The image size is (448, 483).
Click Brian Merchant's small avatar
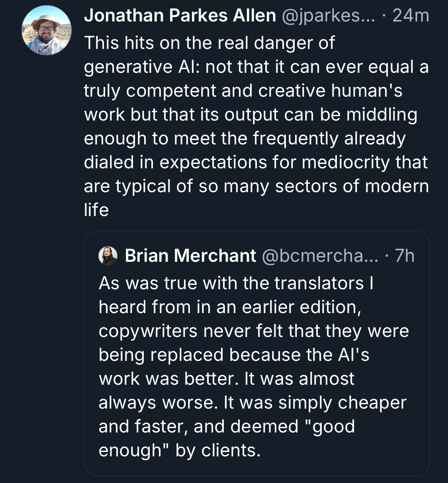click(108, 255)
